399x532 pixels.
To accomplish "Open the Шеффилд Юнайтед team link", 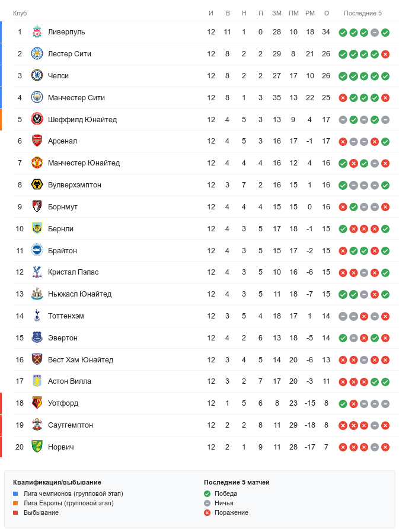I will click(x=82, y=120).
